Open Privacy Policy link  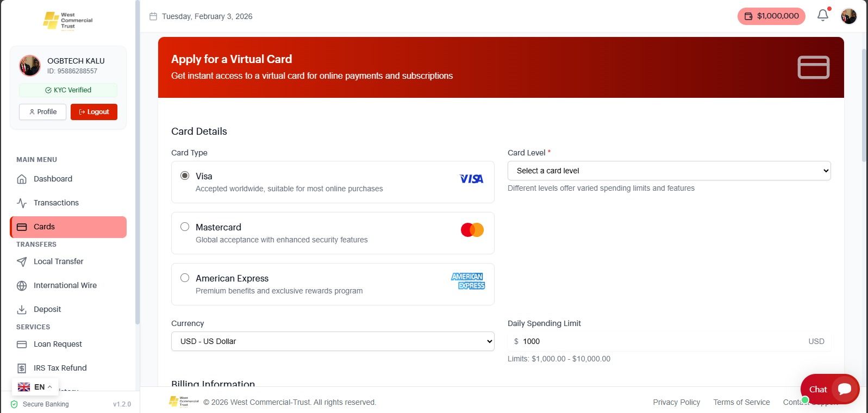pyautogui.click(x=677, y=402)
